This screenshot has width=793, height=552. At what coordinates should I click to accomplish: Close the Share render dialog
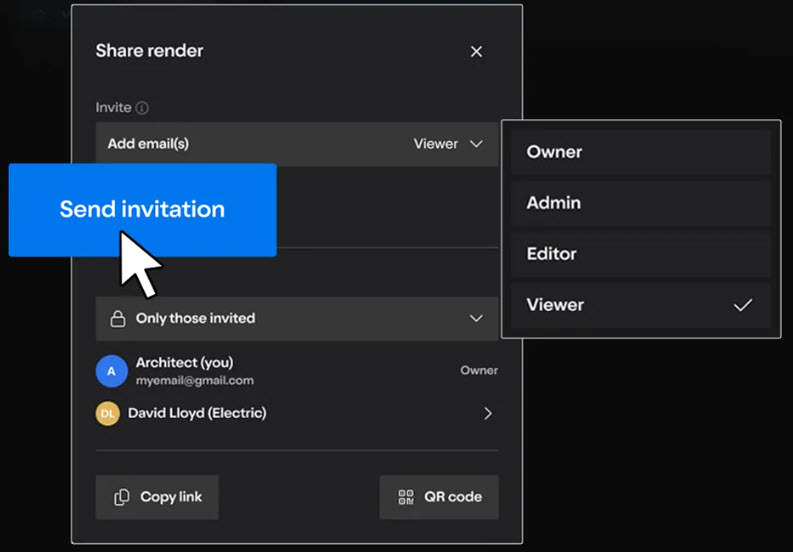tap(476, 51)
